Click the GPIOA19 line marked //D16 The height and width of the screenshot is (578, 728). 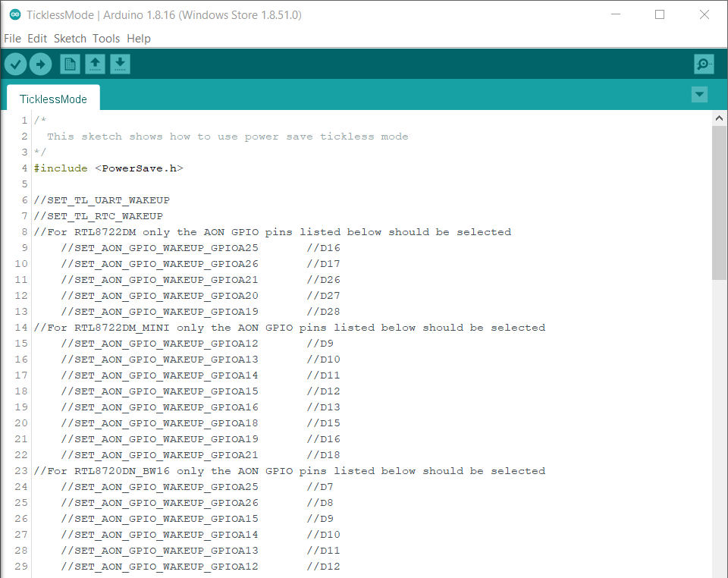pyautogui.click(x=200, y=439)
